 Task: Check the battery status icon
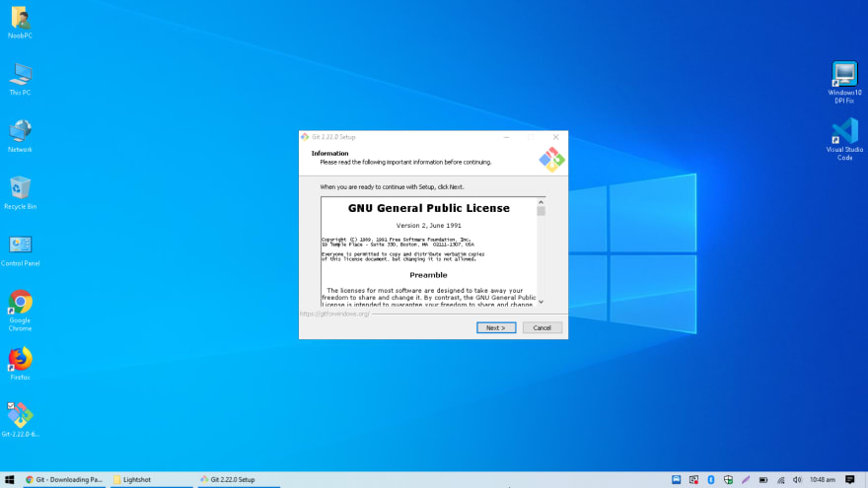click(x=762, y=480)
